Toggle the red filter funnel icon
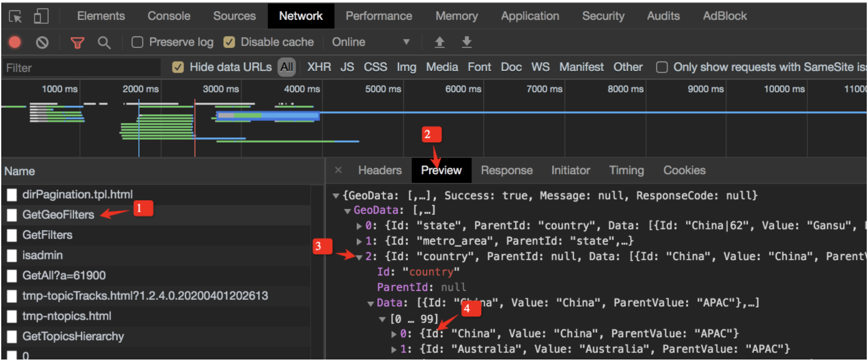The height and width of the screenshot is (362, 868). [77, 42]
